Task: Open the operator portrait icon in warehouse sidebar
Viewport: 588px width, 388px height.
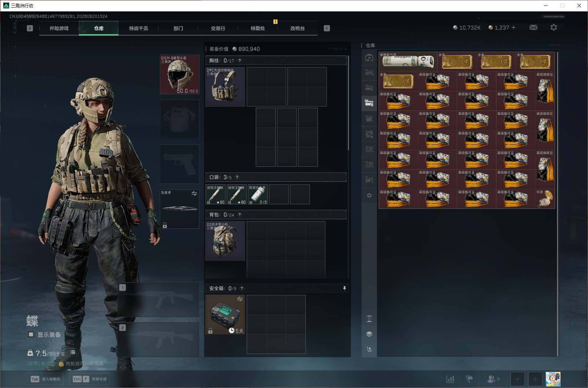Action: click(369, 319)
